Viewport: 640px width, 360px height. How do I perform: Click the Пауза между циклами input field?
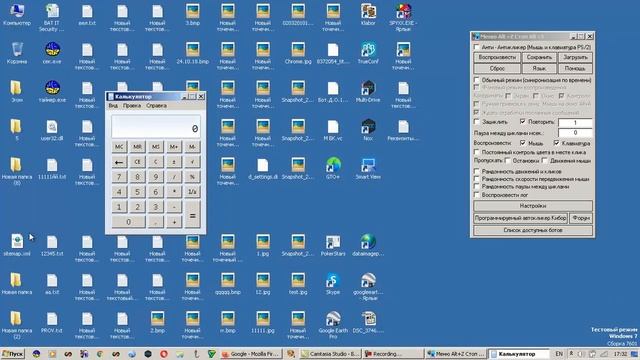point(575,133)
